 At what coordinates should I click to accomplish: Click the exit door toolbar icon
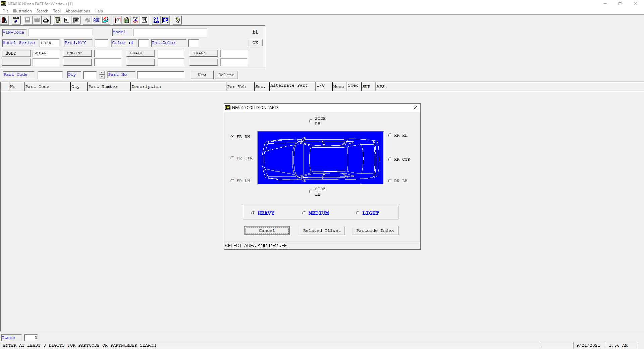pos(5,20)
